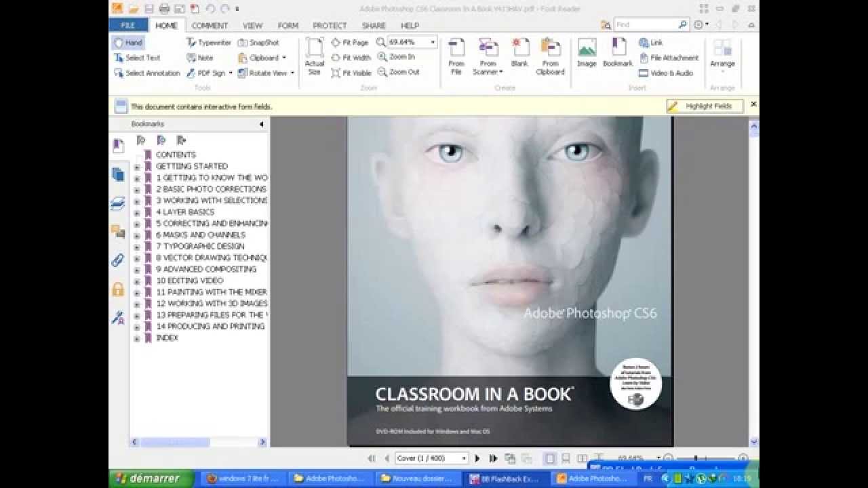This screenshot has height=488, width=868.
Task: Open the page number dropdown
Action: pyautogui.click(x=464, y=459)
